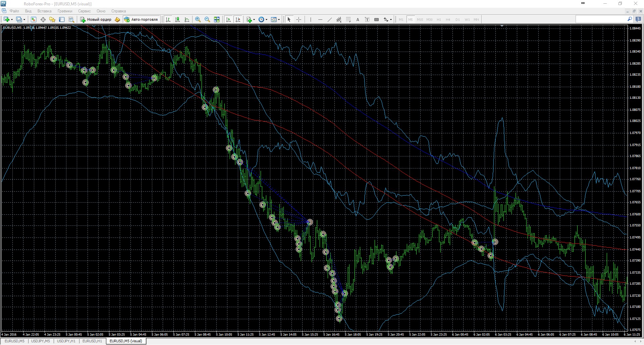Open the Файл menu

(14, 11)
